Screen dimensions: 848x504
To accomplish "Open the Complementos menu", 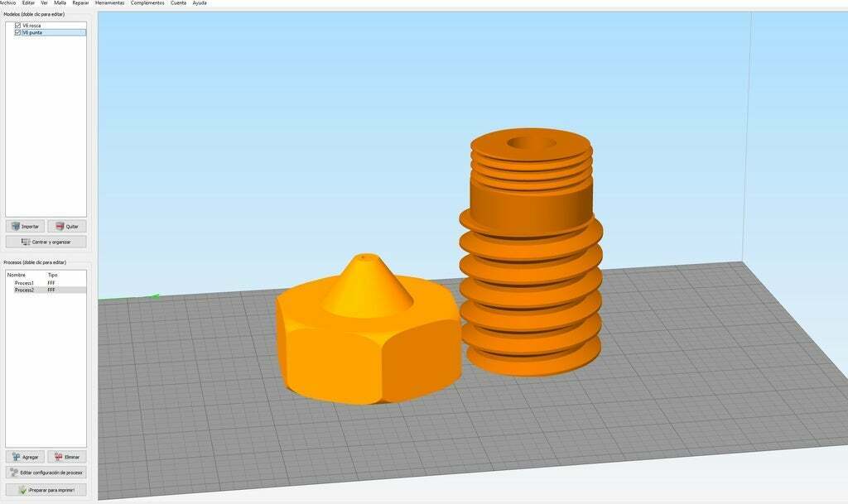I will [x=147, y=3].
